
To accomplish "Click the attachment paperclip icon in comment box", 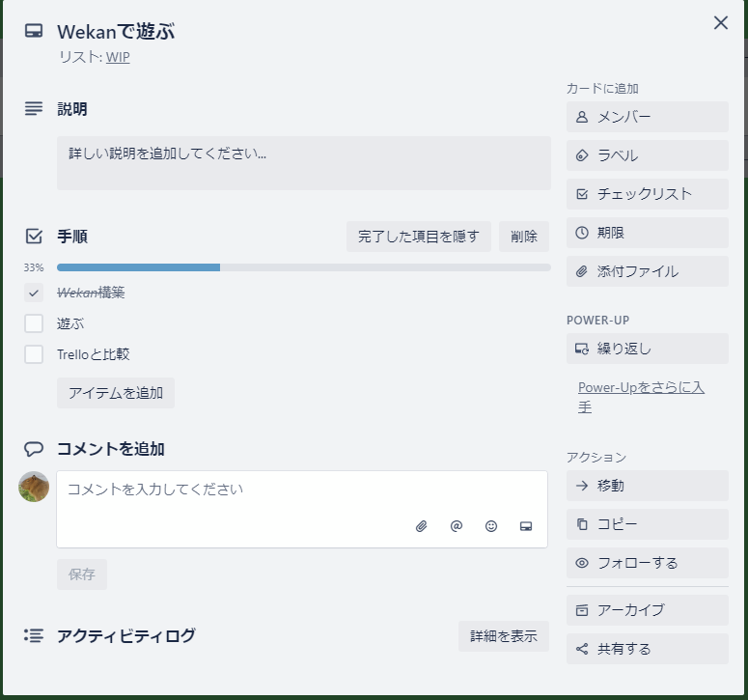I will (x=421, y=526).
